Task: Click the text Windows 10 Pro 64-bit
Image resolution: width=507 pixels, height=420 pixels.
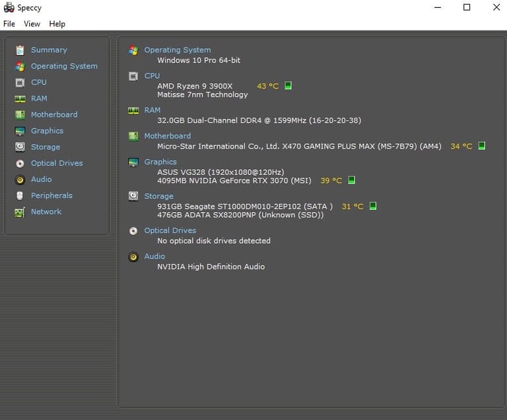Action: (199, 60)
